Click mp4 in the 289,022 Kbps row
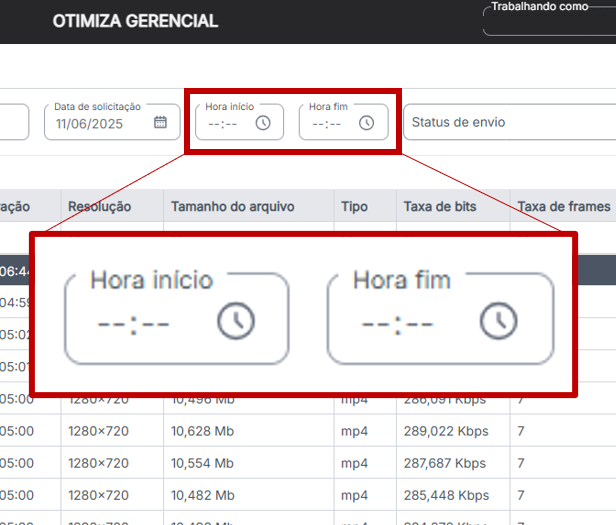 pyautogui.click(x=354, y=431)
